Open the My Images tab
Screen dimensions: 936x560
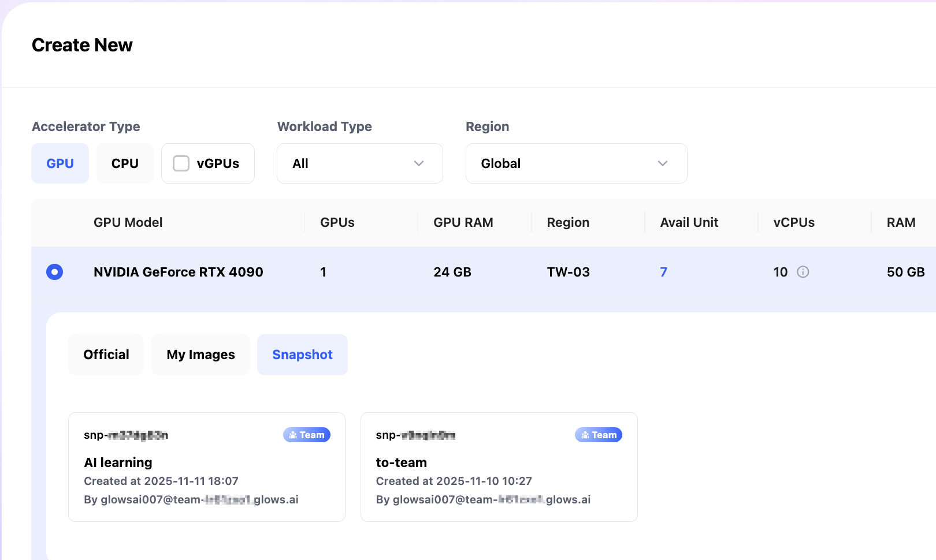200,354
